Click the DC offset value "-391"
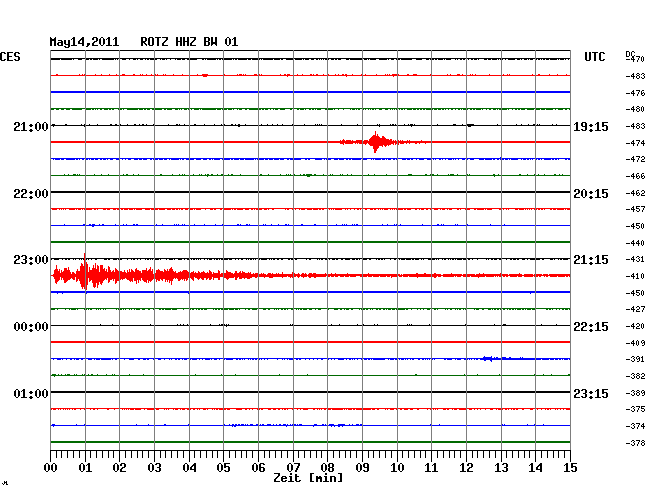 click(635, 359)
